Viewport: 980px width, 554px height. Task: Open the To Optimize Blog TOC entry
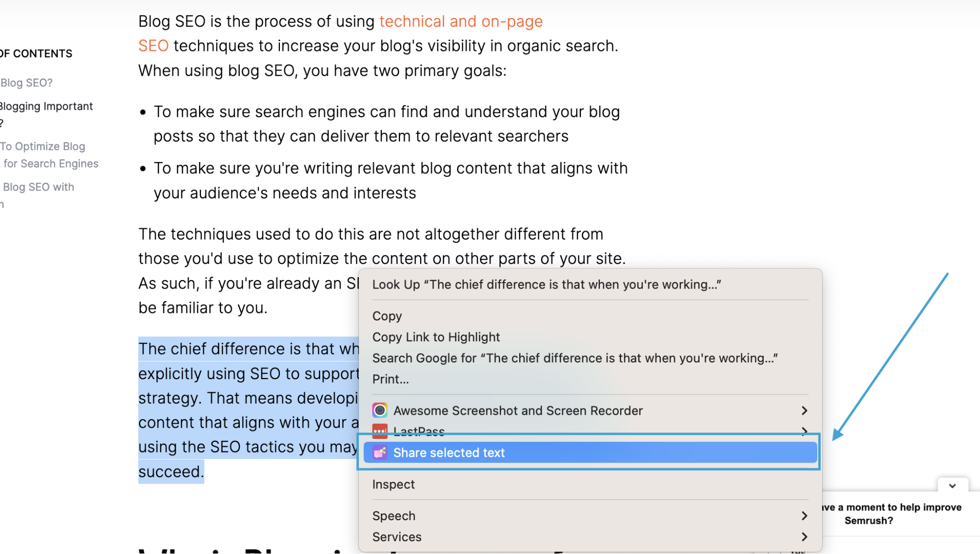tap(42, 145)
